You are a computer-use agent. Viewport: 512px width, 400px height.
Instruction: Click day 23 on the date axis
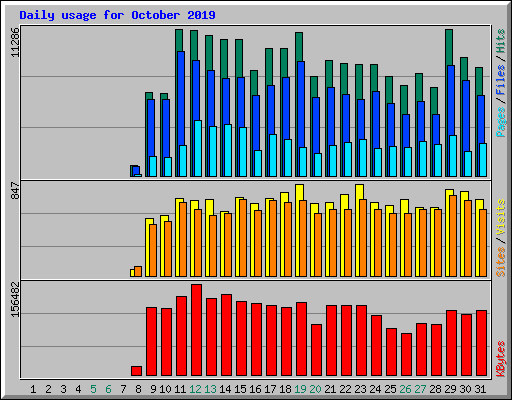tap(360, 389)
